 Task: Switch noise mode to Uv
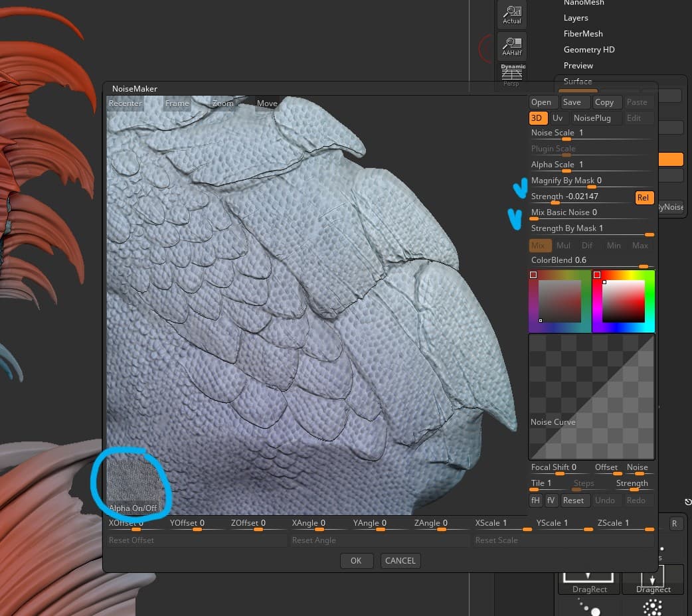click(x=557, y=118)
